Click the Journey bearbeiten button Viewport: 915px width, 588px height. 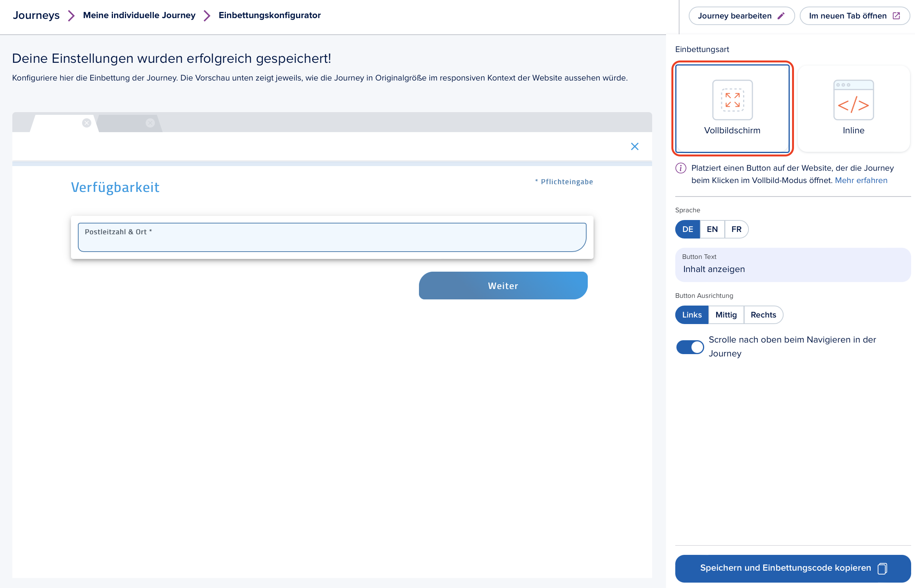(742, 16)
